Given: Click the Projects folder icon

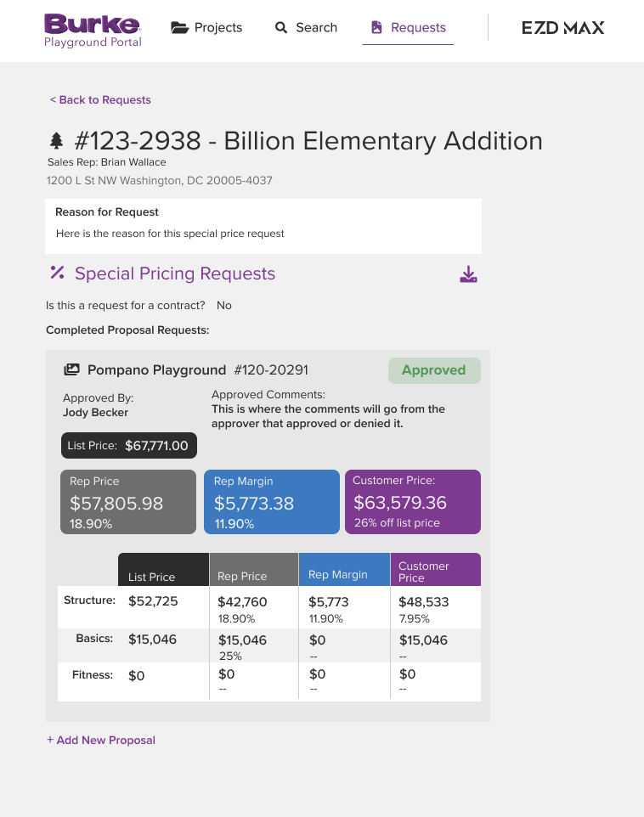Looking at the screenshot, I should (179, 28).
